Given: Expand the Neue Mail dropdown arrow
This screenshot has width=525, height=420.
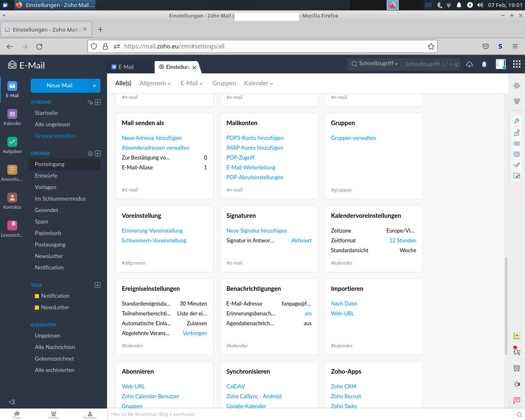Looking at the screenshot, I should click(94, 85).
